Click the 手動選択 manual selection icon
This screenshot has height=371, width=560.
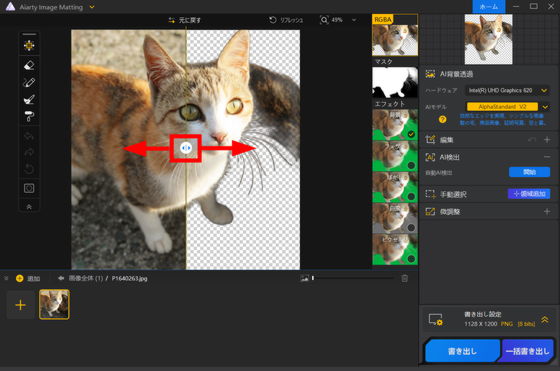pyautogui.click(x=430, y=194)
